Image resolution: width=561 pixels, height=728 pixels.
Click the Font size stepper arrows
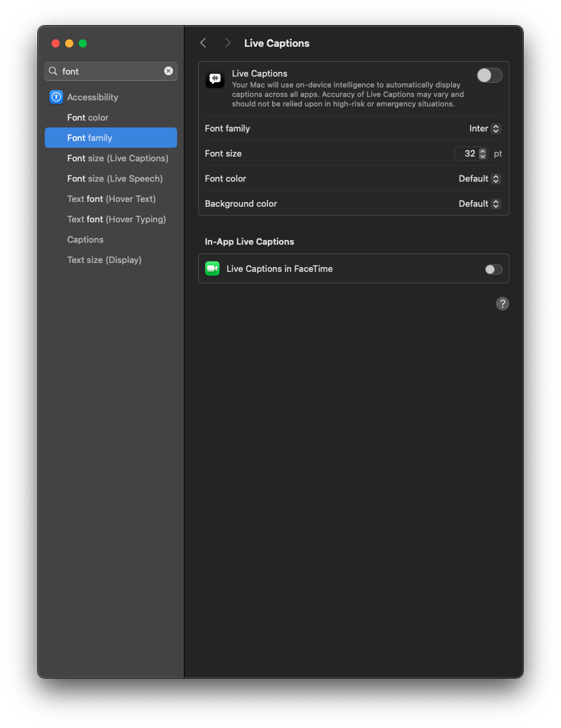click(x=482, y=154)
